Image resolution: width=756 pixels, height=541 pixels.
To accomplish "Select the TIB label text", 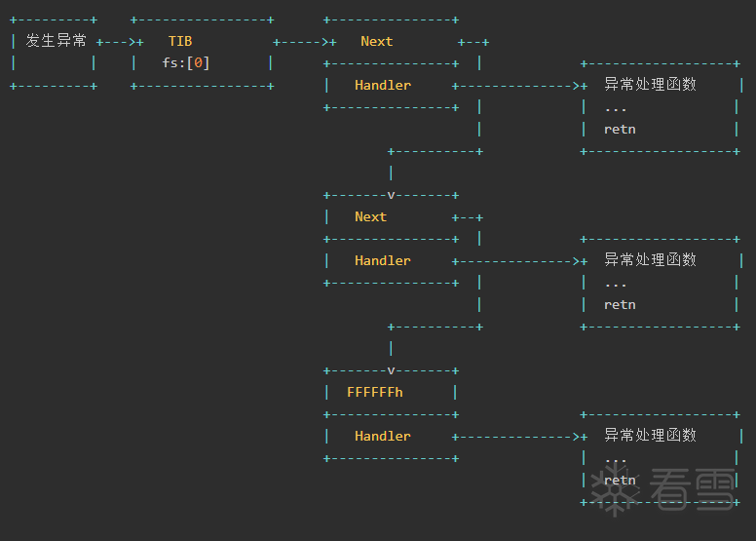I will coord(180,41).
